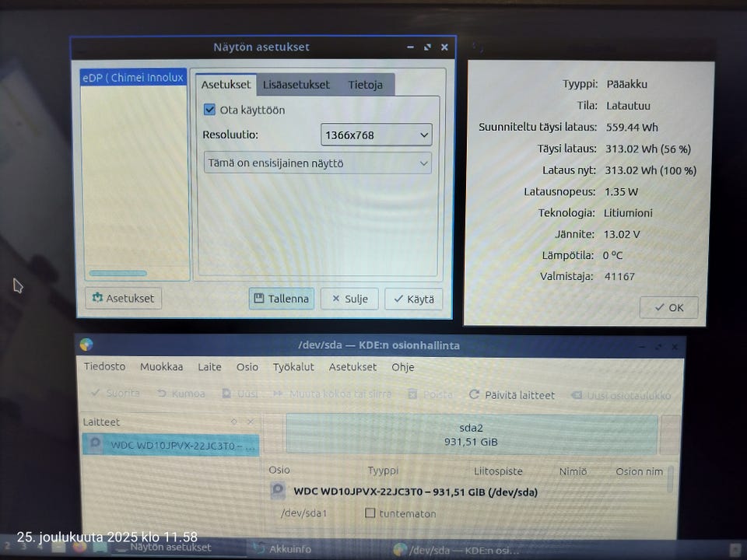Click OK in the battery info dialog
This screenshot has height=560, width=747.
[x=669, y=308]
